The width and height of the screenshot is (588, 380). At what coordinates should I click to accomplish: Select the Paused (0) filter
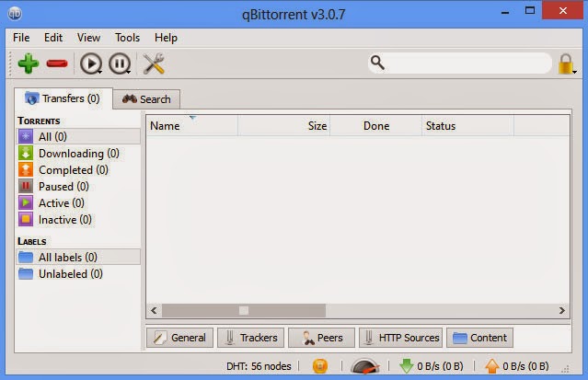tap(78, 186)
